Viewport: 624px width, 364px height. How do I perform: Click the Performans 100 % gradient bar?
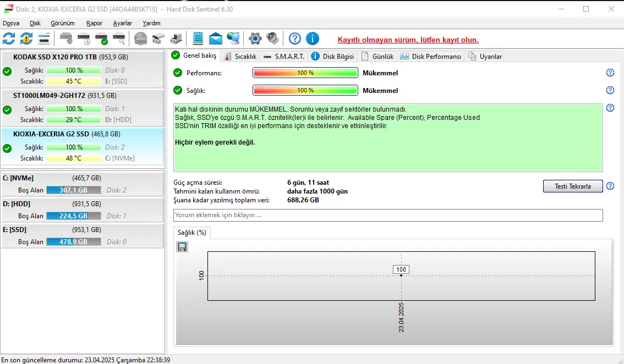tap(305, 73)
